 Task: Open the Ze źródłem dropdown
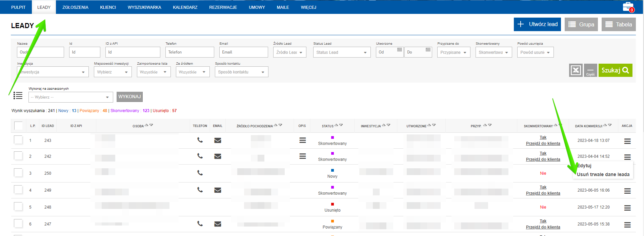193,72
